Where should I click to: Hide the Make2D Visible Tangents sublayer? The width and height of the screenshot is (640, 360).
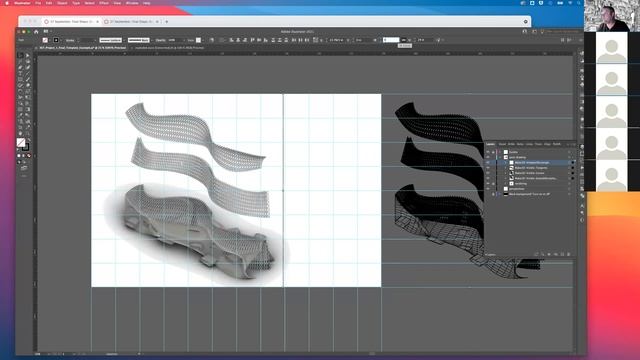point(488,168)
